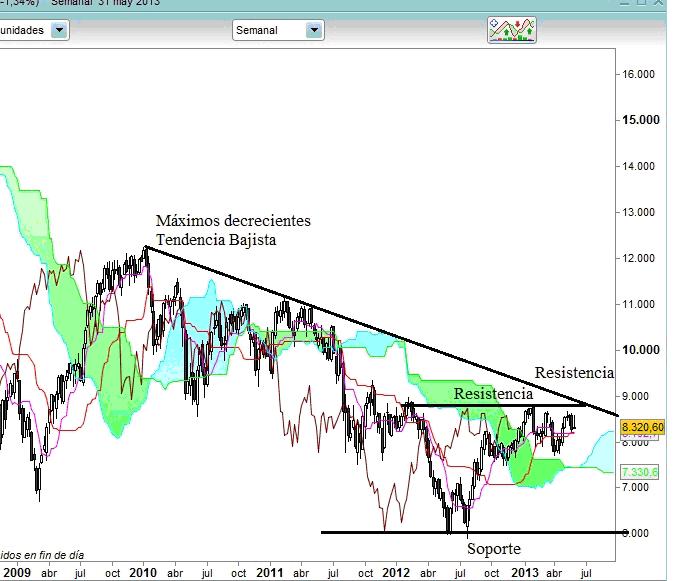
Task: Click the 16.000 price axis label
Action: [x=639, y=74]
